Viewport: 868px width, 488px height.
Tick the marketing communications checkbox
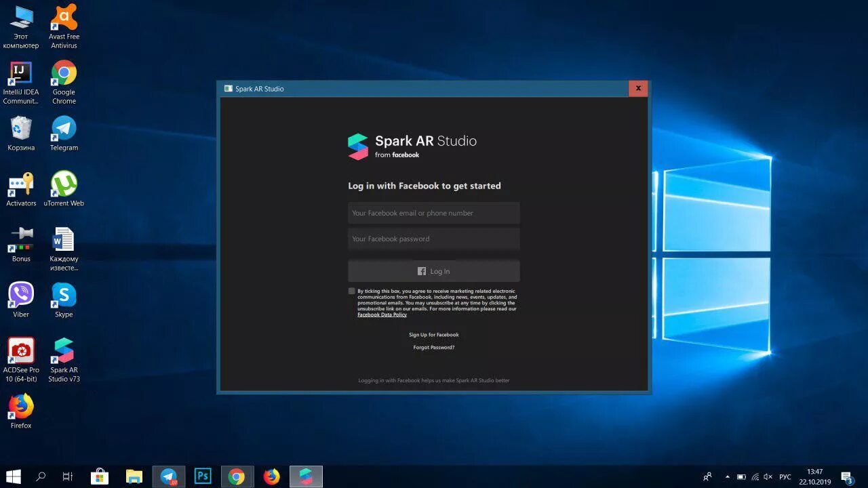[351, 291]
